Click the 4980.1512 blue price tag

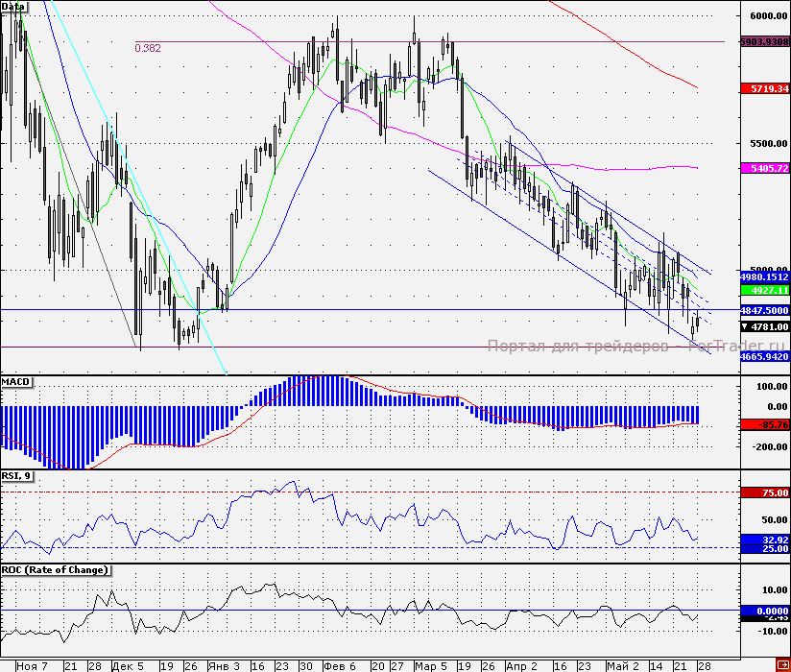[764, 276]
